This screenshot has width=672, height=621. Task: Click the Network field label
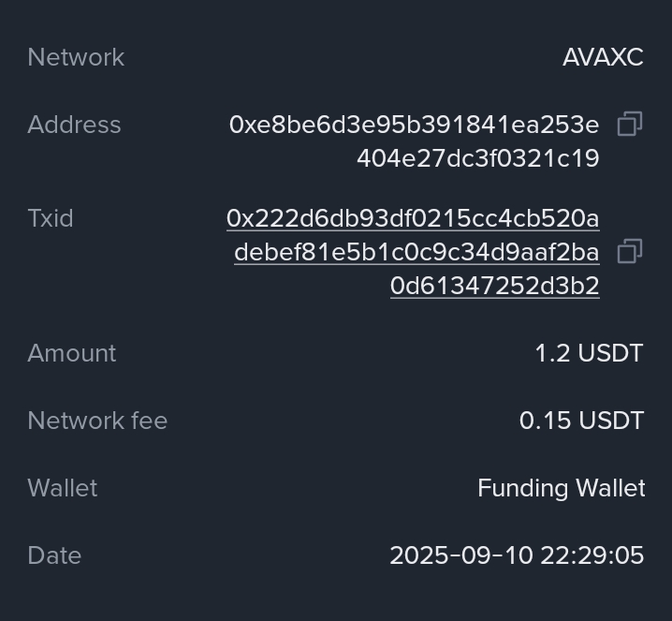(76, 57)
